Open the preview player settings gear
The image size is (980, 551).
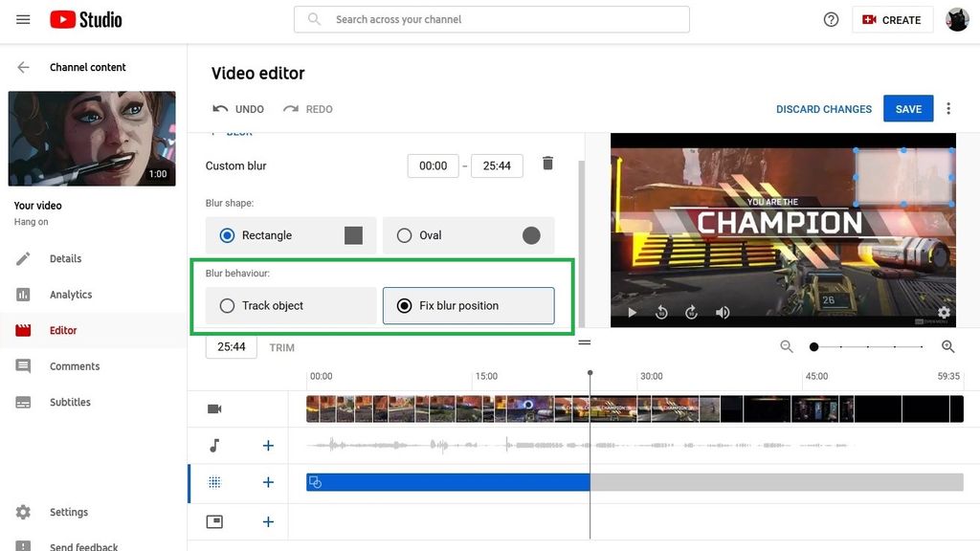(944, 312)
